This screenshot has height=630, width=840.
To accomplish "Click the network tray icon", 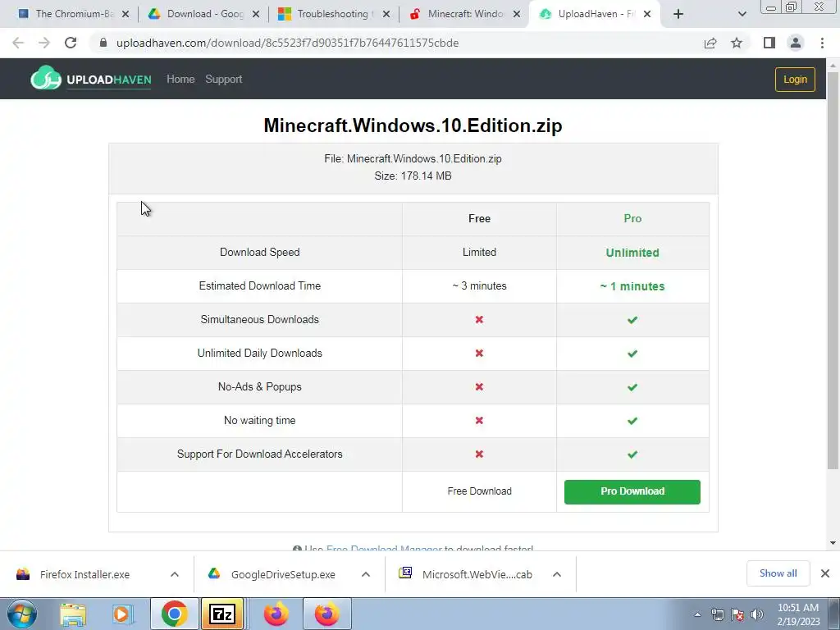I will pos(717,614).
